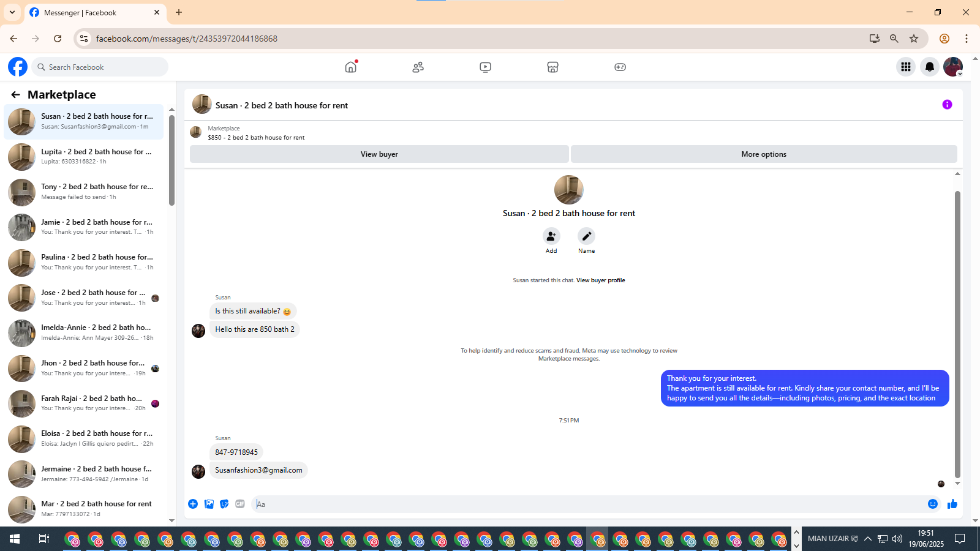980x551 pixels.
Task: Open the taskbar volume control
Action: 897,539
